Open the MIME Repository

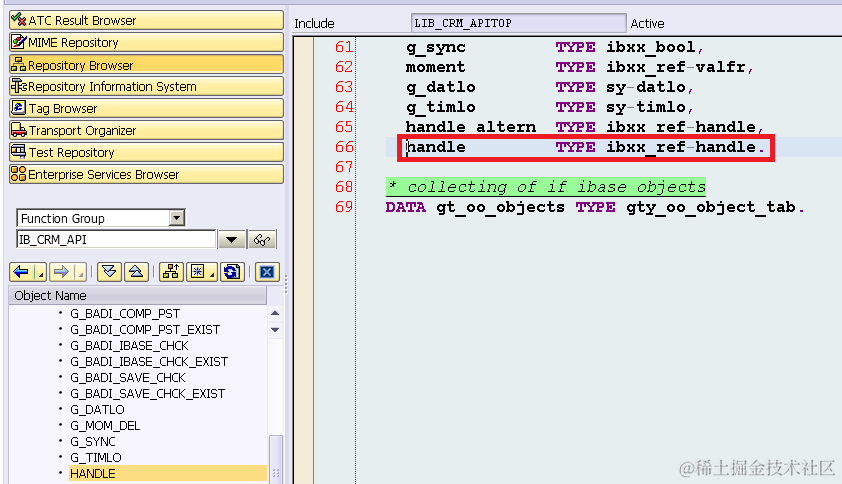click(146, 42)
